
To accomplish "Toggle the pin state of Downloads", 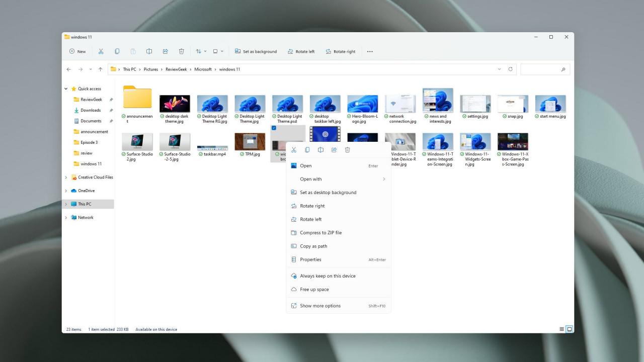I will tap(110, 110).
